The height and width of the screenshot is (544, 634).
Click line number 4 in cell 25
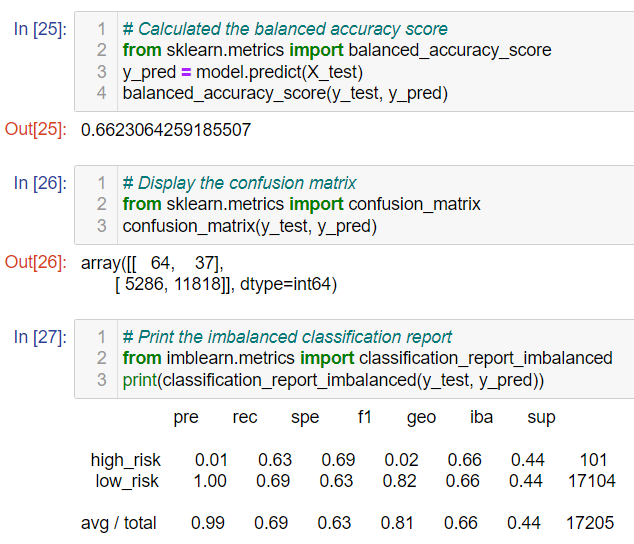pos(101,93)
